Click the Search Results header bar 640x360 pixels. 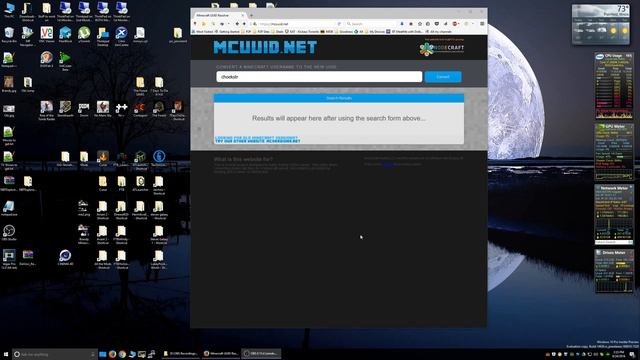339,98
